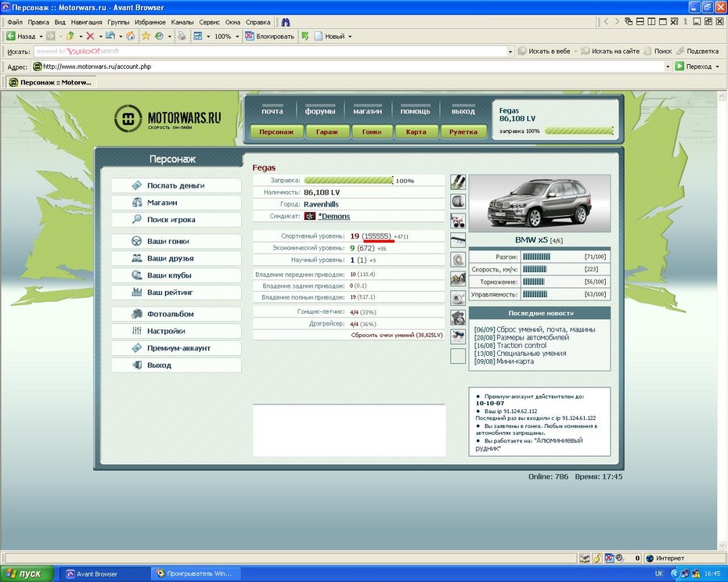The height and width of the screenshot is (582, 728).
Task: Open Фотоальбом in the sidebar
Action: [x=176, y=314]
